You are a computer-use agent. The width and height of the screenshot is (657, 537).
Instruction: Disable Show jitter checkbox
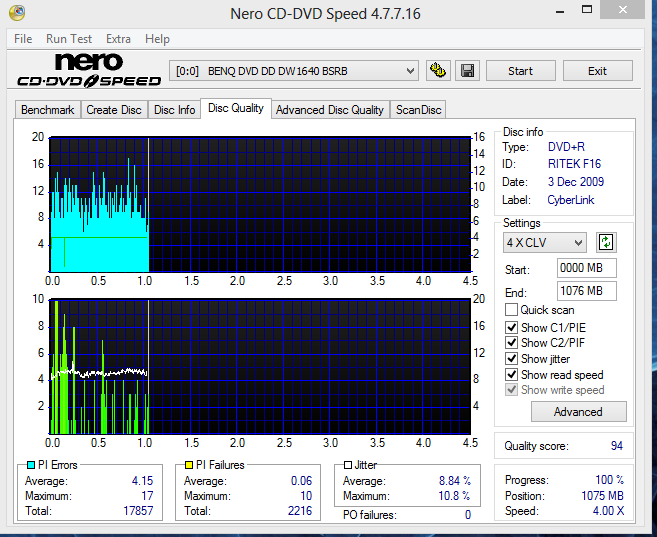(511, 359)
